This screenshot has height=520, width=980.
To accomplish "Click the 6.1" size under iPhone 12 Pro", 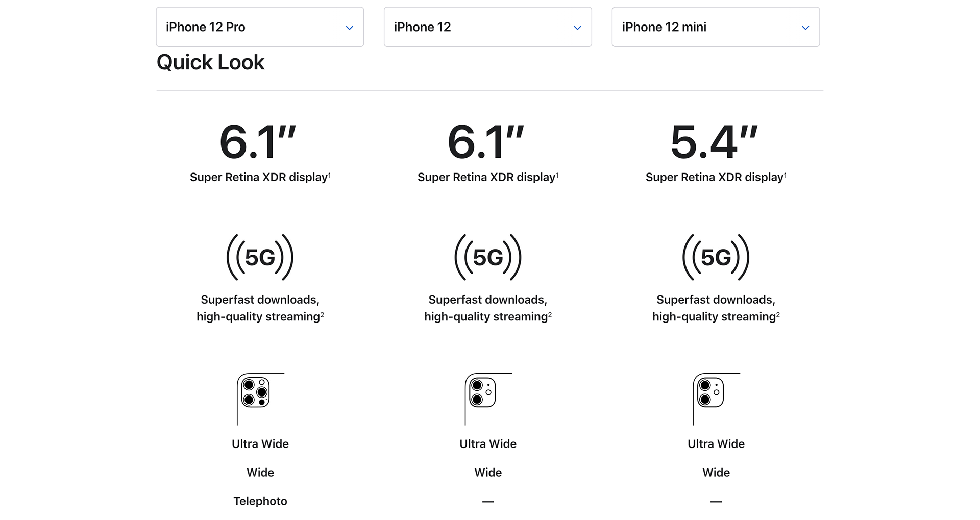I will click(258, 142).
